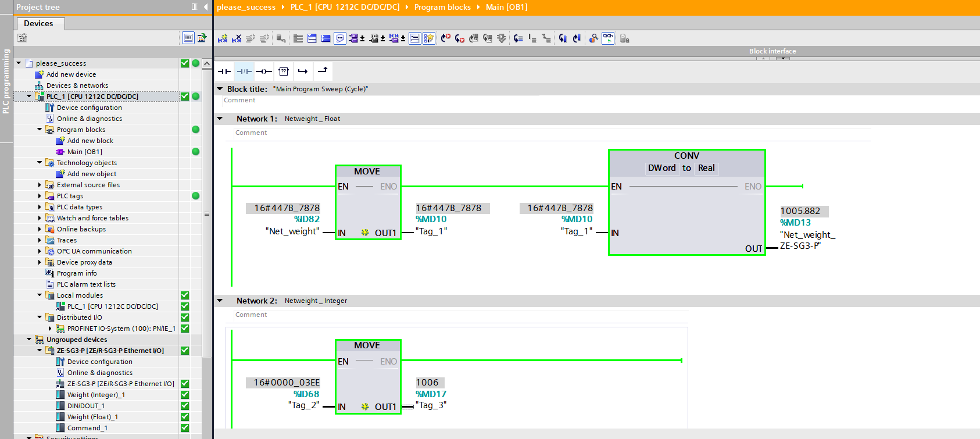Viewport: 980px width, 439px height.
Task: Collapse Network 1 section
Action: (x=220, y=118)
